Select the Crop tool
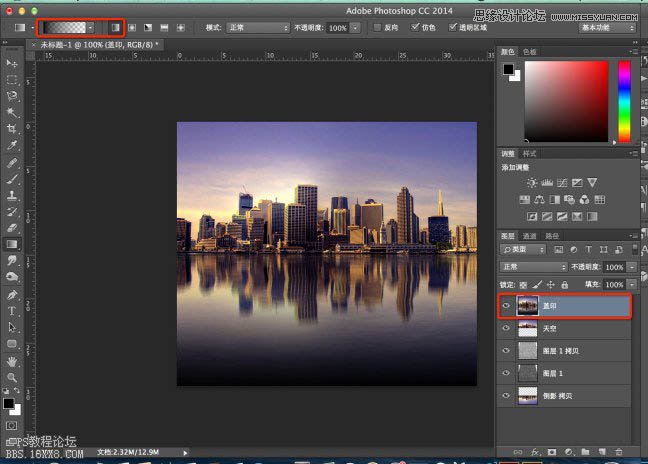This screenshot has width=648, height=464. (x=12, y=129)
